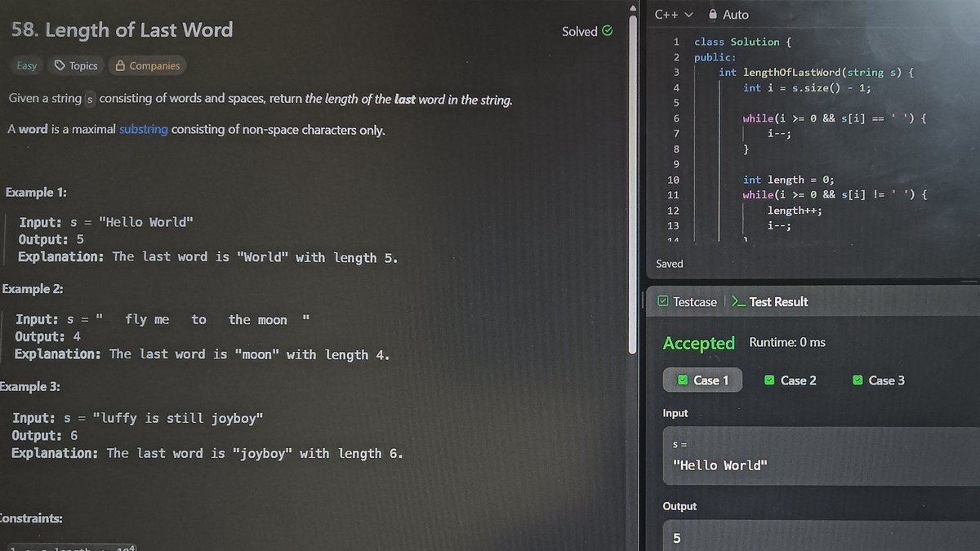The image size is (980, 551).
Task: Open the C++ language dropdown
Action: tap(672, 14)
